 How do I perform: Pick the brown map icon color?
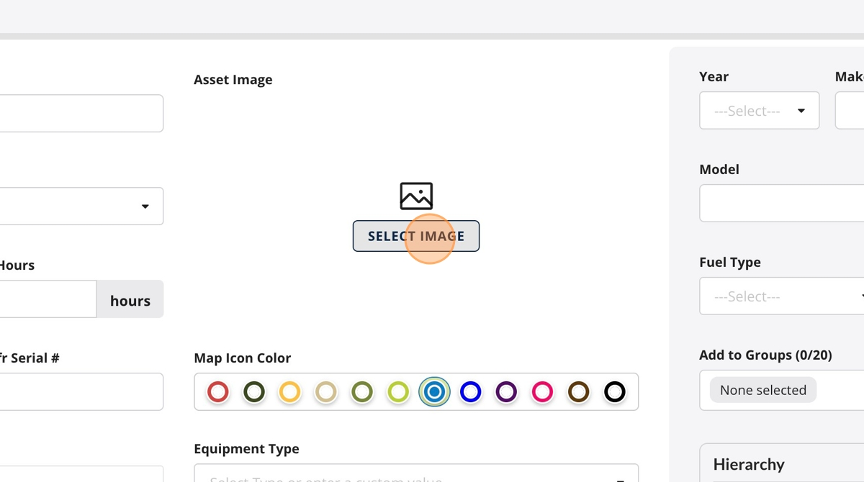(579, 392)
